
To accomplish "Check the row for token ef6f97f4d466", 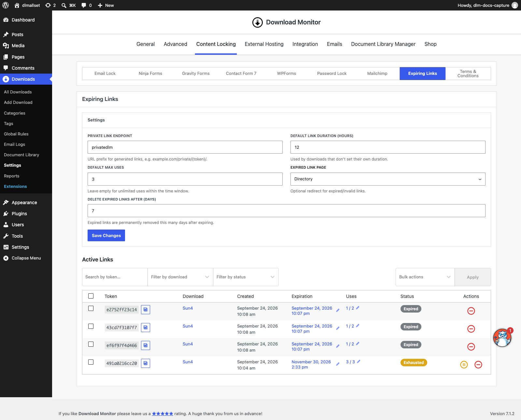I will coord(91,344).
